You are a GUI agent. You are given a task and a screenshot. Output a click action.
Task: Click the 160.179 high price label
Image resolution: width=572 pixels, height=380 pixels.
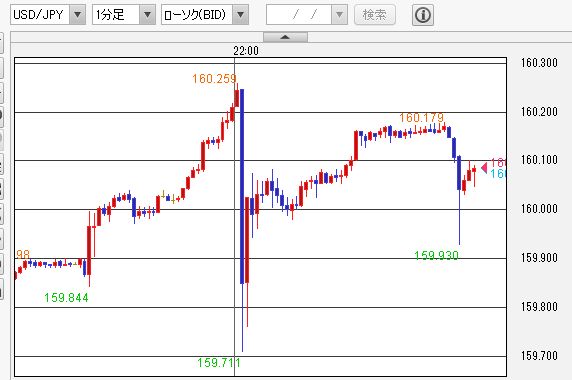[421, 117]
